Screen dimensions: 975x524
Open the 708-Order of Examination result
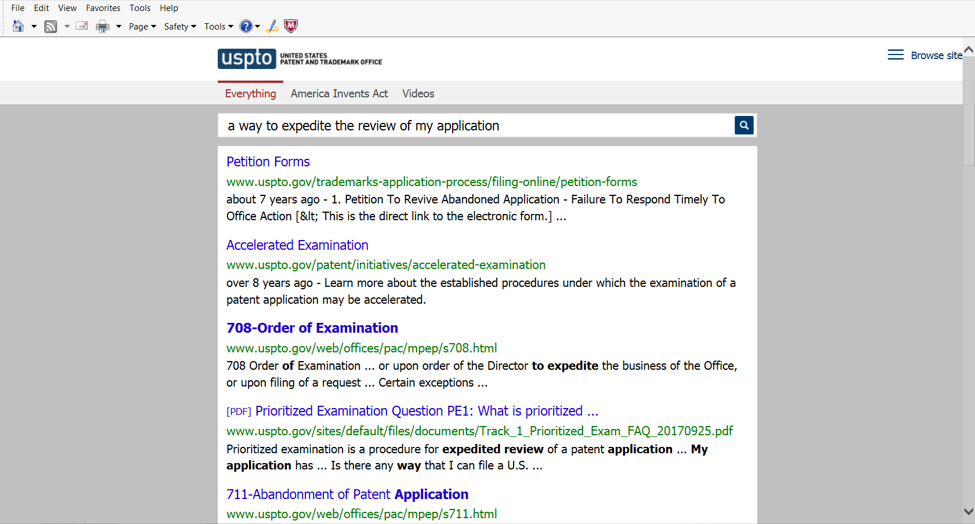click(x=312, y=328)
